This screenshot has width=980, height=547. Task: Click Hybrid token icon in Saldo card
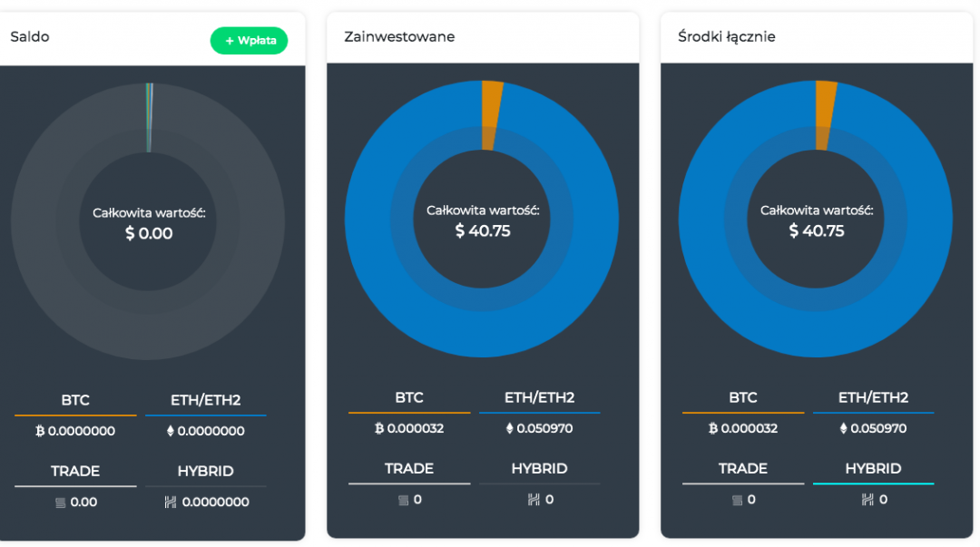(170, 502)
